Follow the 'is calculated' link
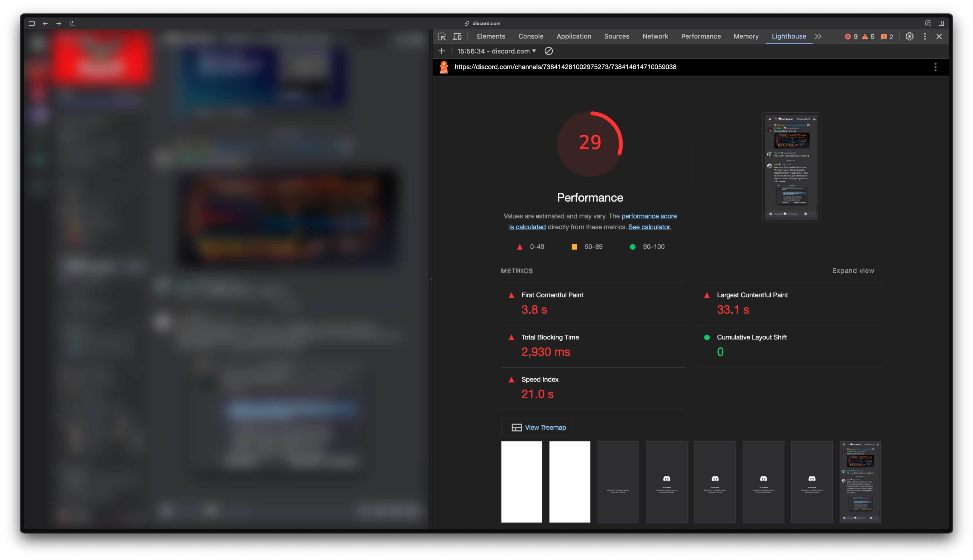Image resolution: width=973 pixels, height=560 pixels. coord(527,227)
